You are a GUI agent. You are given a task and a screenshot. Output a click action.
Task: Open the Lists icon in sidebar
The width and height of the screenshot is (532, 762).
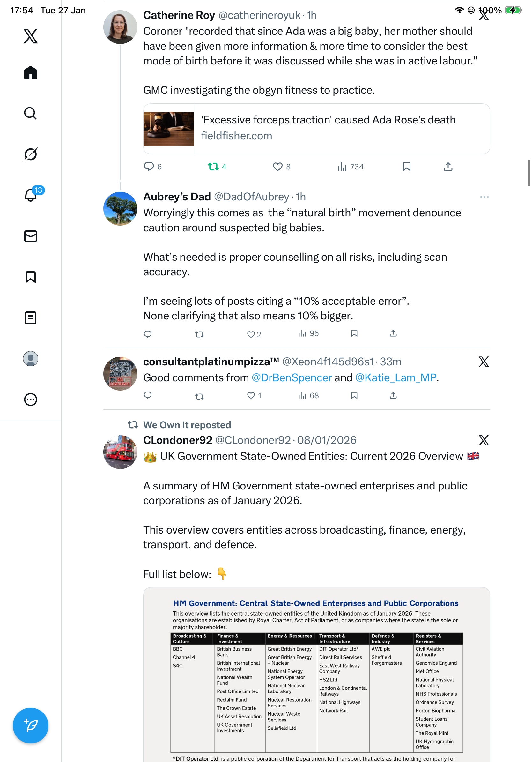click(x=31, y=317)
